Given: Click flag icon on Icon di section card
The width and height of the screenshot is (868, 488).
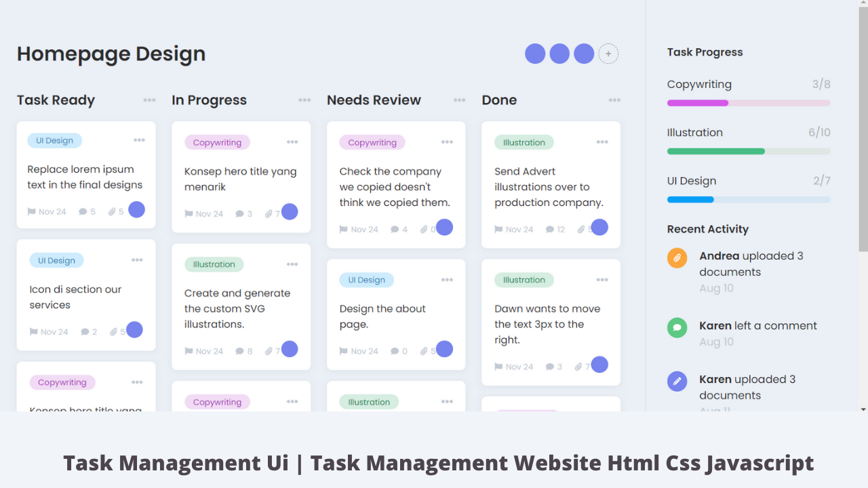Looking at the screenshot, I should tap(33, 331).
